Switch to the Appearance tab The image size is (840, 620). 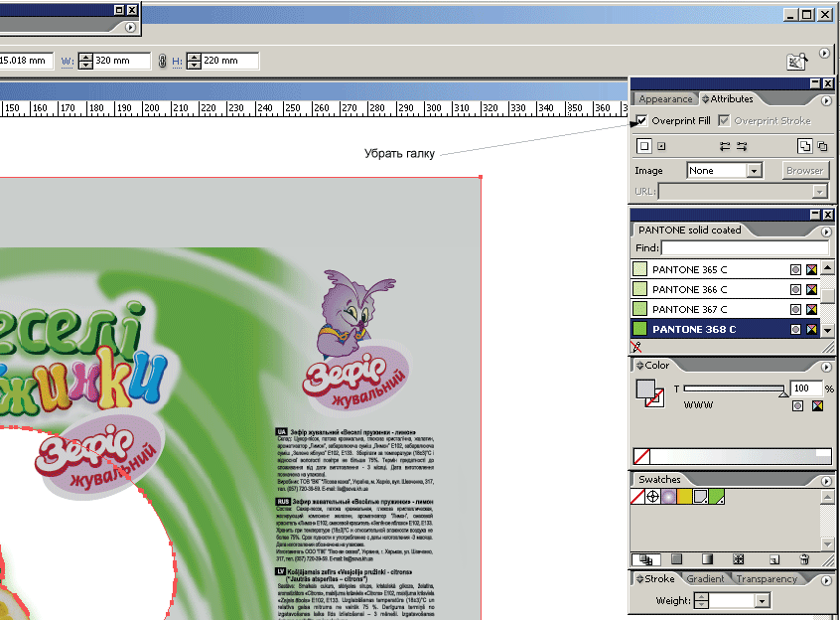point(665,99)
